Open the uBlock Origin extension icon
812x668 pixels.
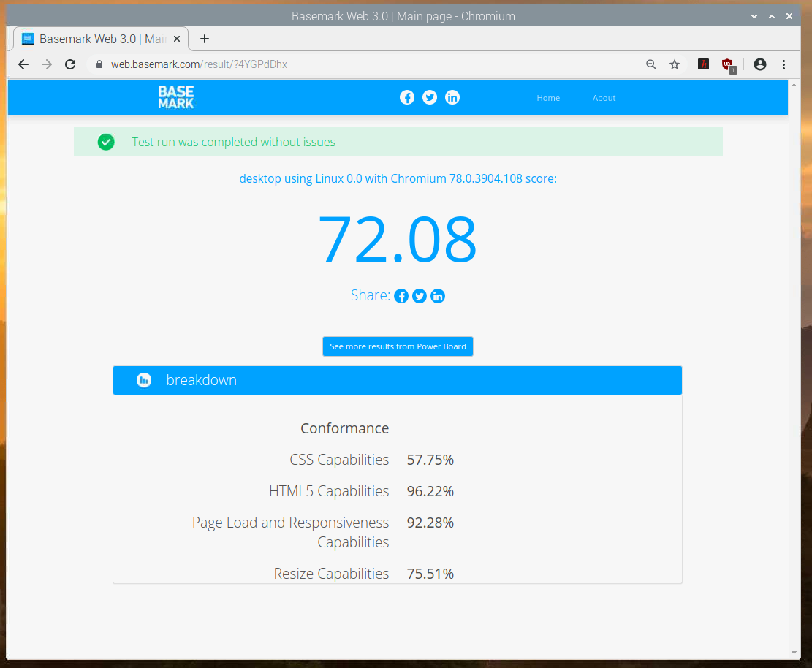727,64
